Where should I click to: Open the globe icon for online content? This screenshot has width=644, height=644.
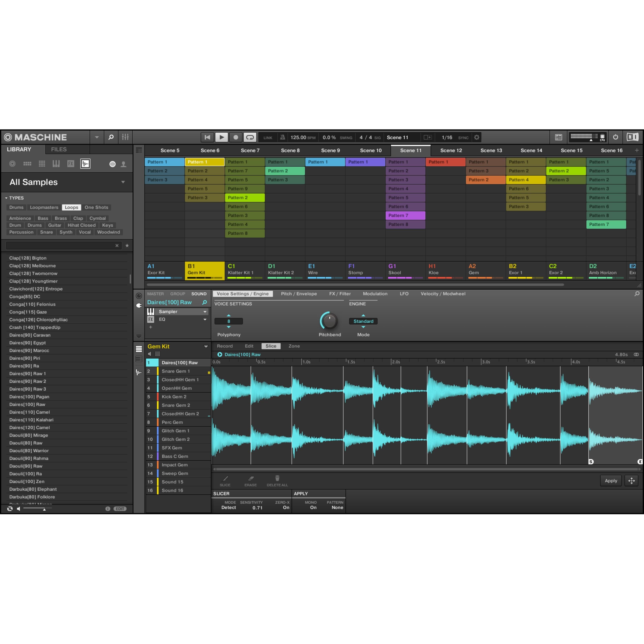click(x=113, y=164)
